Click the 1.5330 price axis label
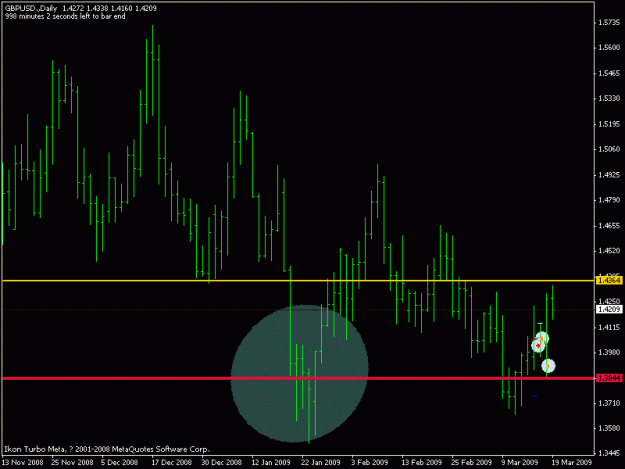Viewport: 625px width, 469px height. [609, 98]
